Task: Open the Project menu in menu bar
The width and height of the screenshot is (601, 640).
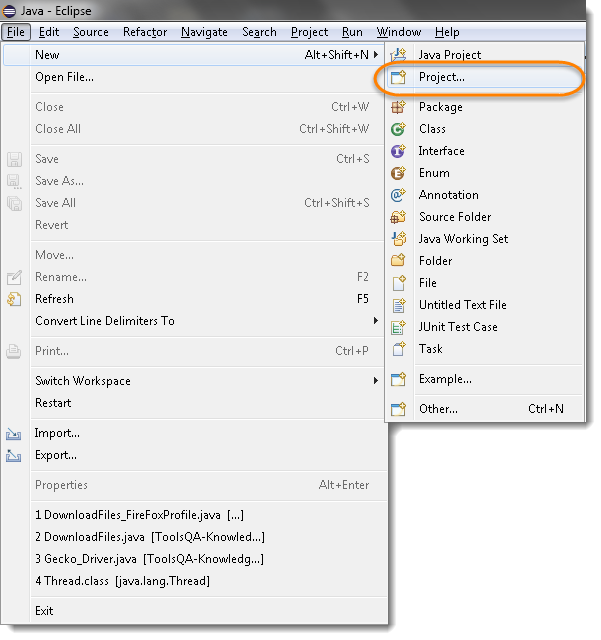Action: click(309, 32)
